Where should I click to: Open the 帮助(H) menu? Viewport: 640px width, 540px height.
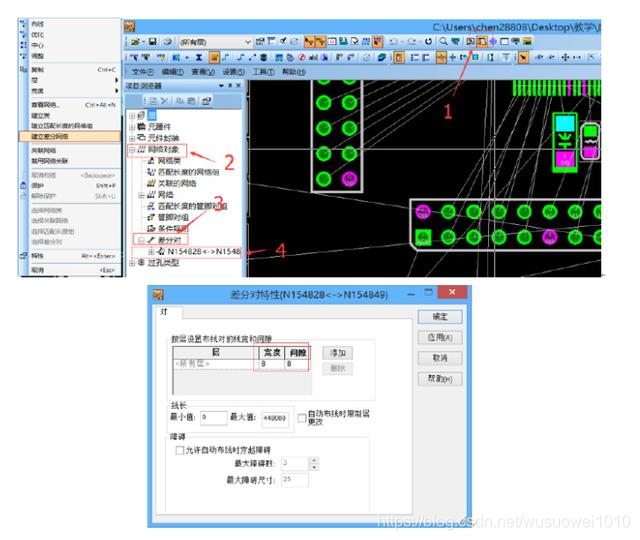tap(293, 72)
